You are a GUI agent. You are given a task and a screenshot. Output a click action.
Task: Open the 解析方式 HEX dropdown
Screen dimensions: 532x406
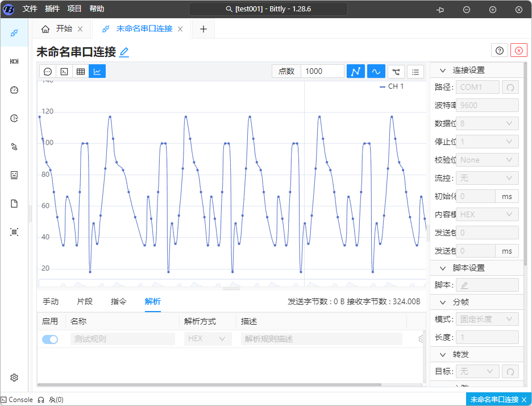(207, 339)
